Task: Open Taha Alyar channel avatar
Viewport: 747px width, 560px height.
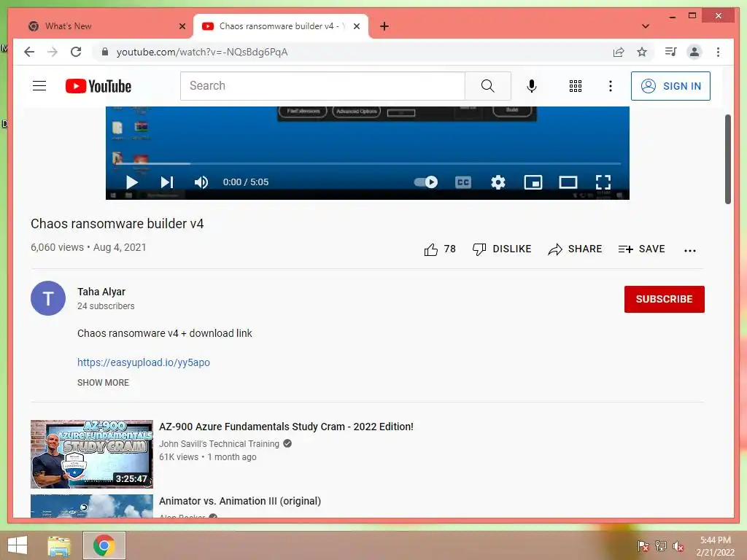Action: 48,298
